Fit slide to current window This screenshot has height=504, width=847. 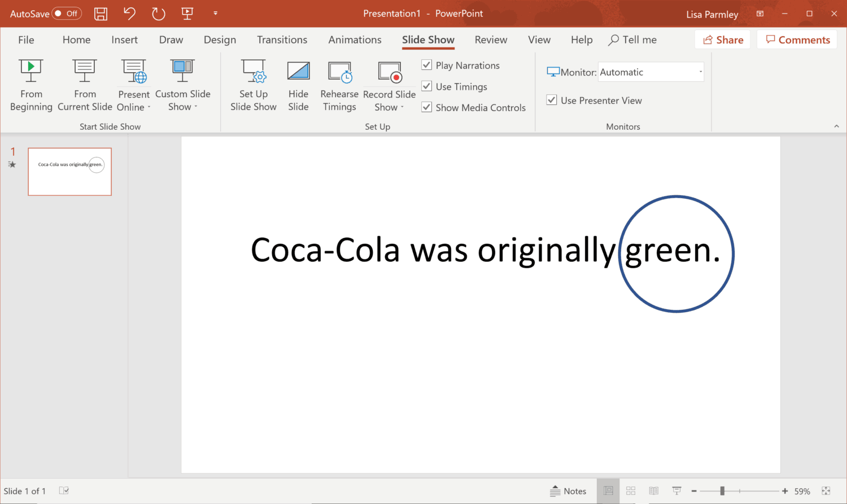[x=826, y=491]
